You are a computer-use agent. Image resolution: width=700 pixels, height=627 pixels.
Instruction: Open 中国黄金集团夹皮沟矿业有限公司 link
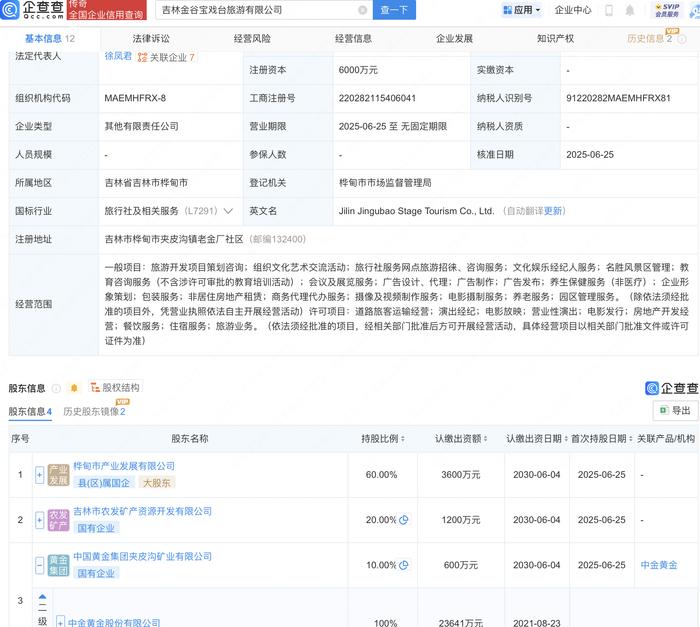[x=142, y=556]
